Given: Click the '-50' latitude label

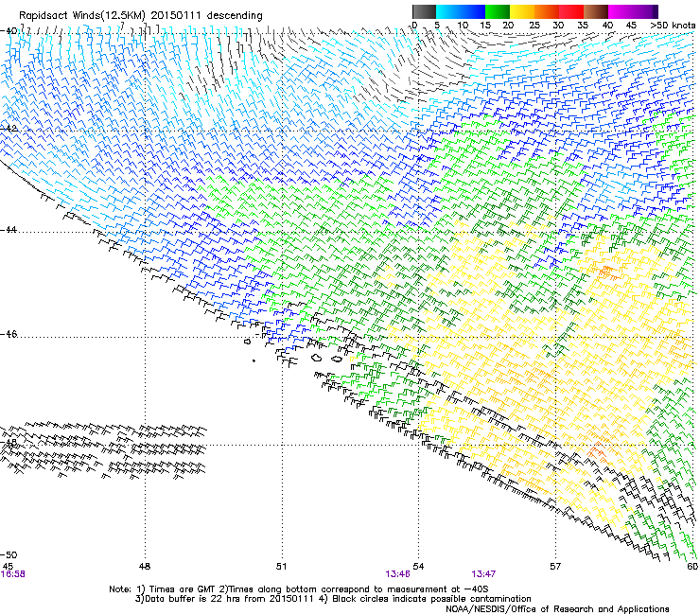Looking at the screenshot, I should pyautogui.click(x=9, y=555).
